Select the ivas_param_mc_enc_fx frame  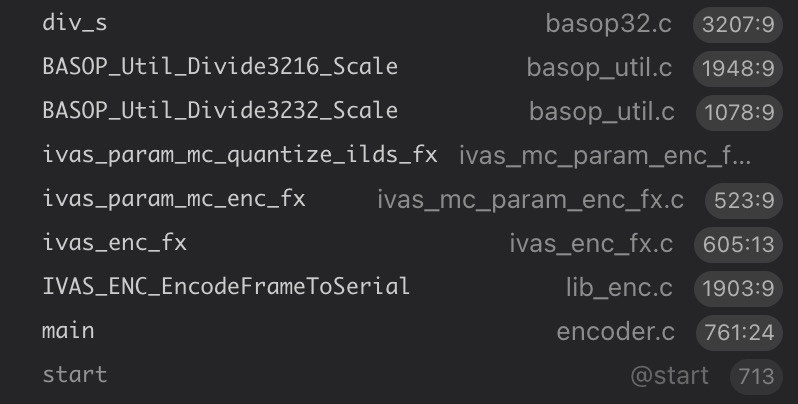174,199
